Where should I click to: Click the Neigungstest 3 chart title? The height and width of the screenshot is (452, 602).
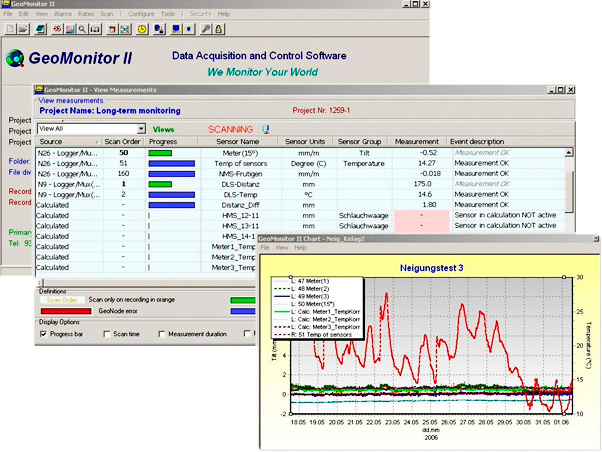click(432, 268)
